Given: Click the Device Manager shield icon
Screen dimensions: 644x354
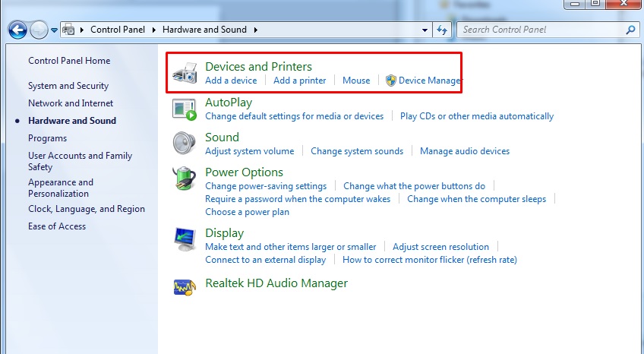Looking at the screenshot, I should click(390, 81).
